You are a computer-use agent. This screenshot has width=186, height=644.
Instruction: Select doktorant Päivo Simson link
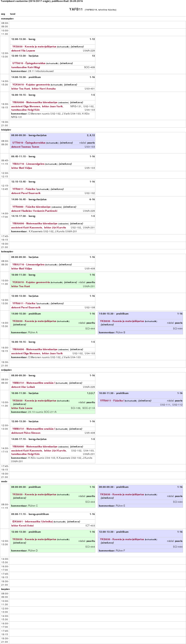(x=26, y=433)
